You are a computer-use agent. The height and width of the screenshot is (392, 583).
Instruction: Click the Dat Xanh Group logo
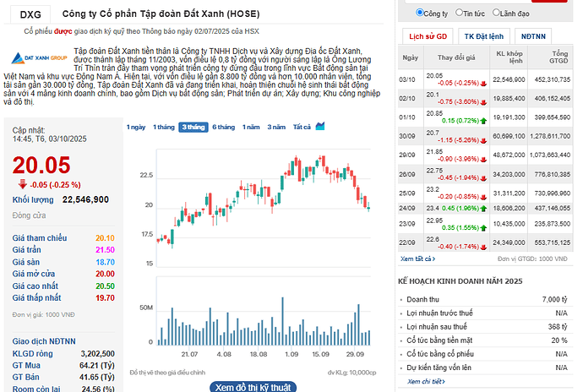point(39,58)
